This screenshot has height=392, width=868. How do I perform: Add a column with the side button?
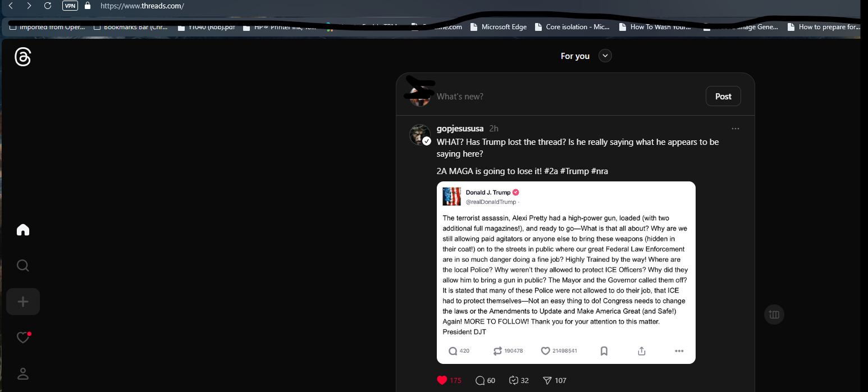pos(774,314)
